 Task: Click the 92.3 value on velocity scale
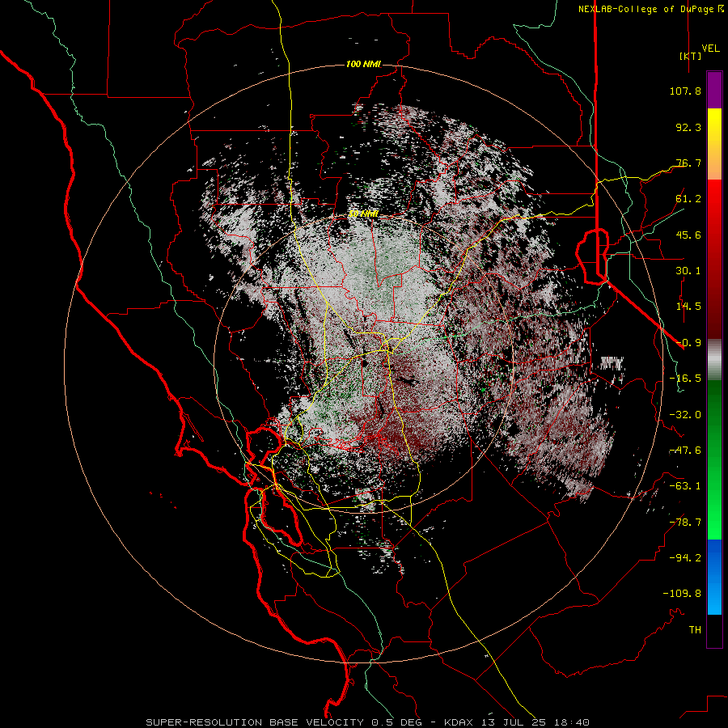click(688, 127)
